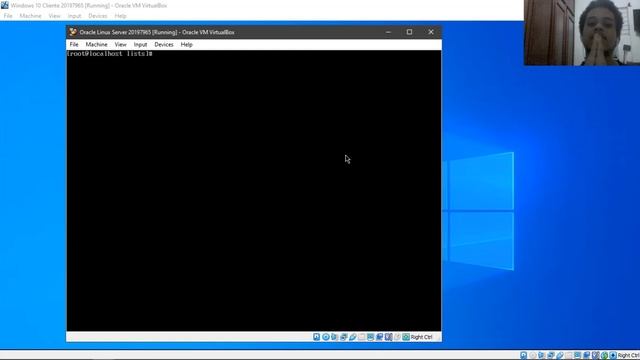The width and height of the screenshot is (640, 360).
Task: Open Input menu of outer Windows 10 VM window
Action: (74, 16)
